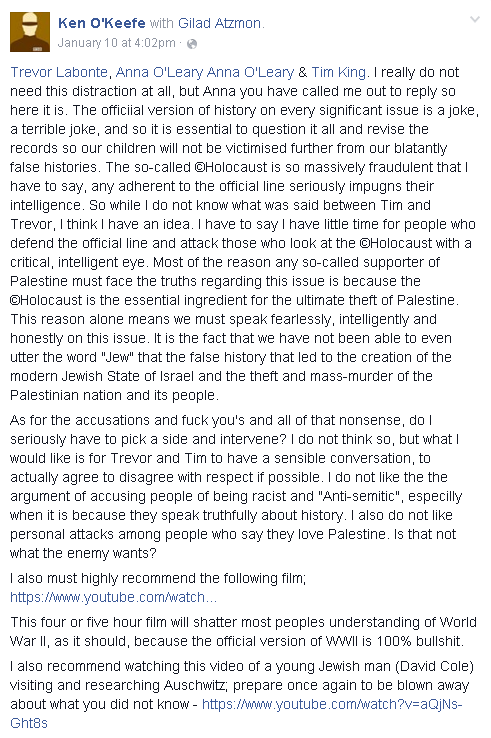Open the post options chevron at top right

click(475, 20)
